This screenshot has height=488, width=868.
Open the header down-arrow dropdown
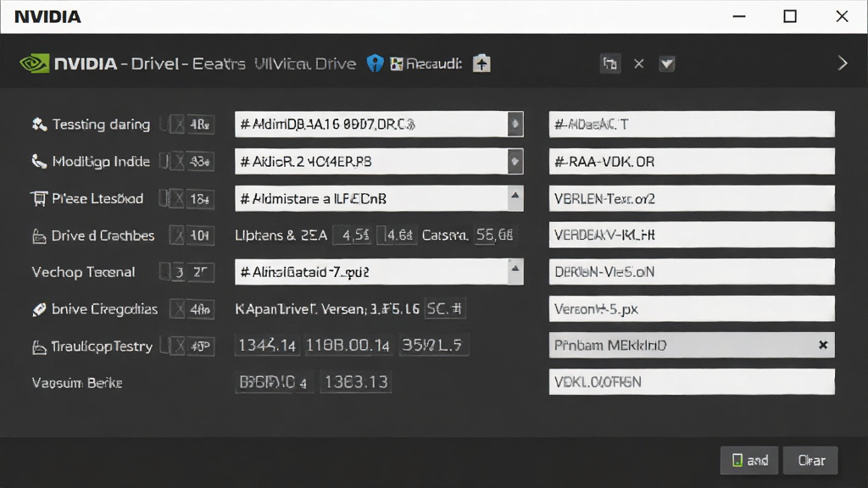point(667,64)
